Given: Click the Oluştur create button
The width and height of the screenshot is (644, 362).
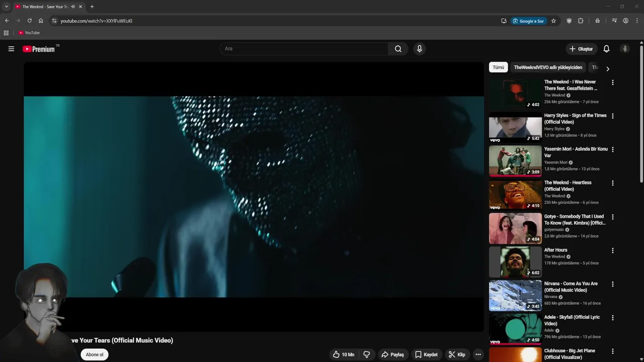Looking at the screenshot, I should (x=581, y=49).
